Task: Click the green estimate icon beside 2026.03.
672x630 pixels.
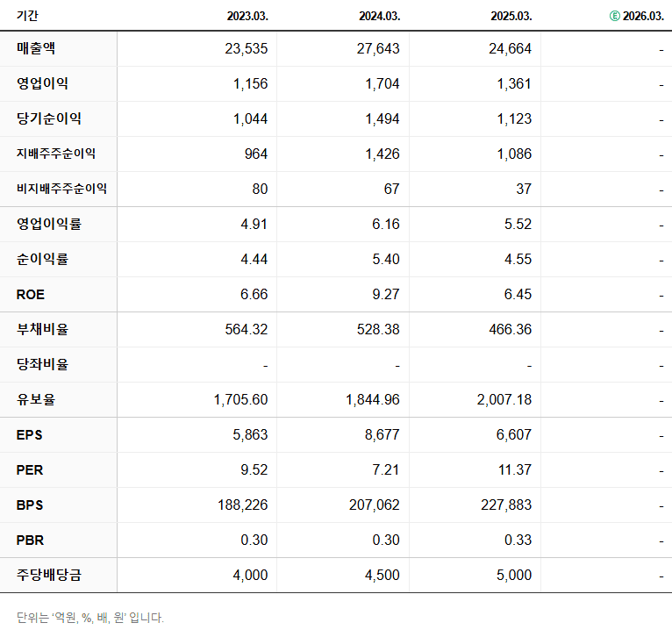Action: [x=615, y=17]
